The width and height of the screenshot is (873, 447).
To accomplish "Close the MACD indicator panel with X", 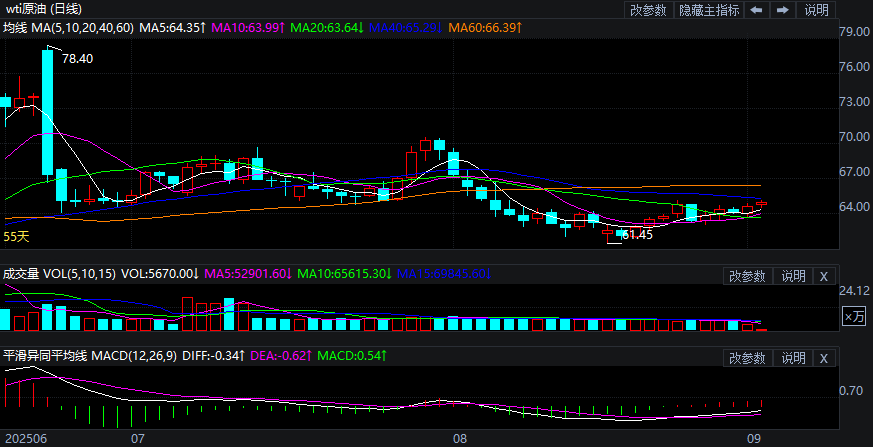I will pyautogui.click(x=823, y=358).
